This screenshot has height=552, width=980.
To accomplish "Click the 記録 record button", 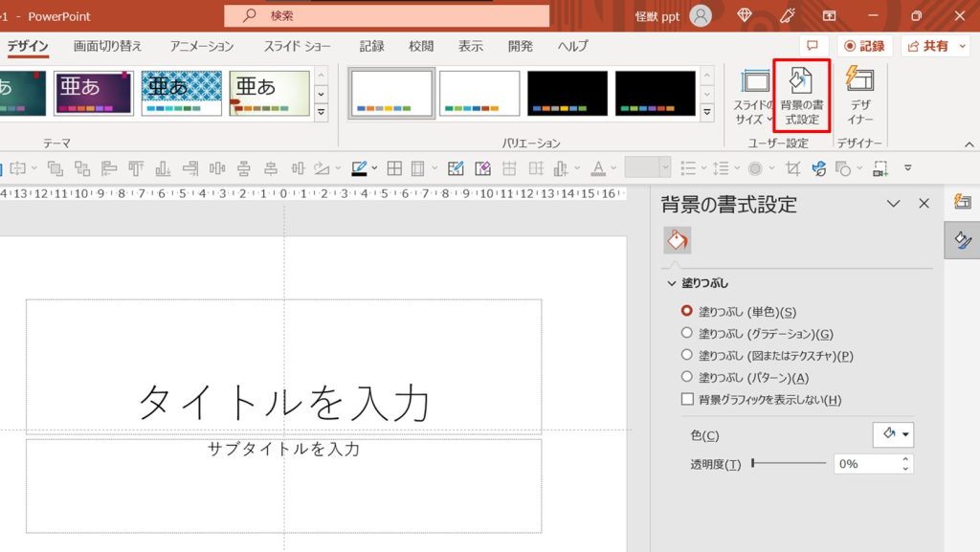I will point(864,46).
